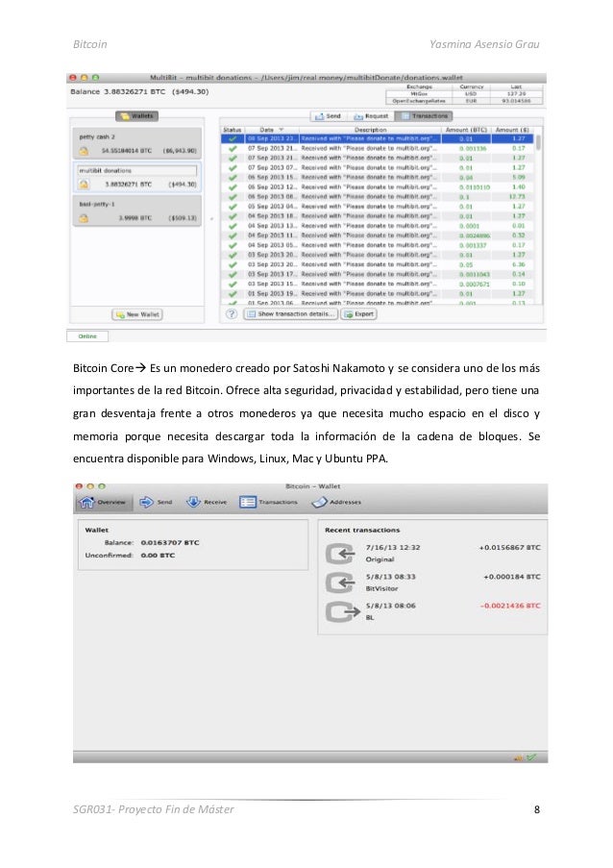Image resolution: width=613 pixels, height=868 pixels.
Task: Open the Overview home icon in Bitcoin Wallet
Action: coord(86,502)
